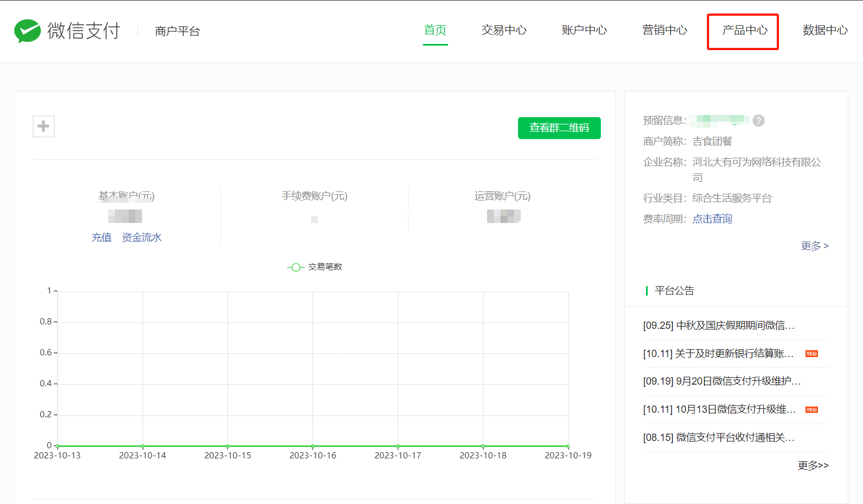Open the 10.11 银行结算账 announcement
Image resolution: width=863 pixels, height=504 pixels.
(x=718, y=354)
